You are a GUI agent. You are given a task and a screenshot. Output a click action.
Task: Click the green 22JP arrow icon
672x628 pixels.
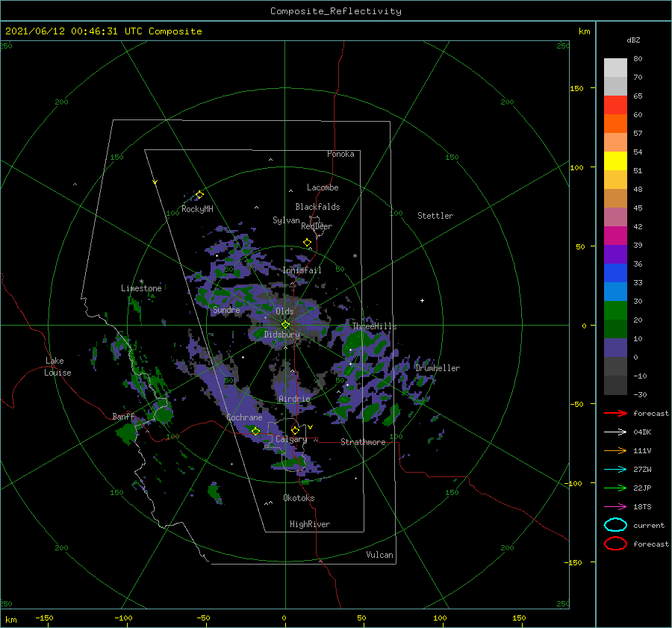click(615, 488)
